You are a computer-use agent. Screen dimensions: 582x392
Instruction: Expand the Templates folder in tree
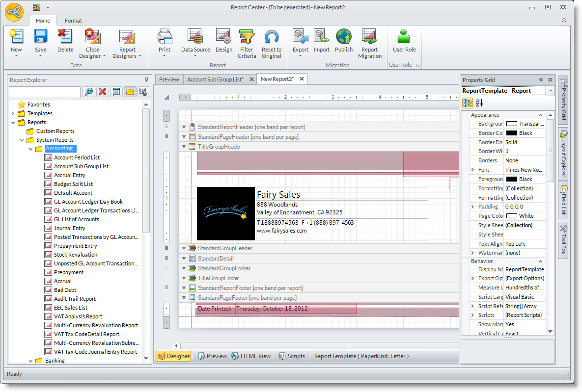point(13,113)
